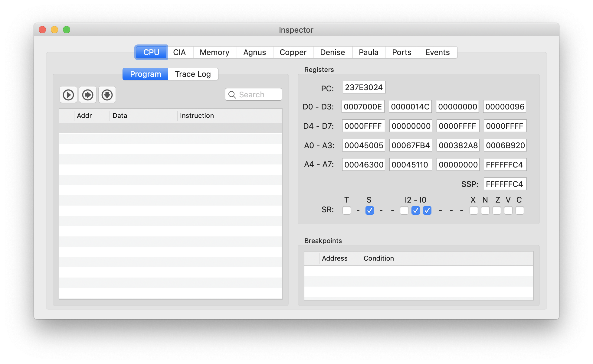Switch to the Ports tab
This screenshot has height=364, width=593.
coord(402,52)
